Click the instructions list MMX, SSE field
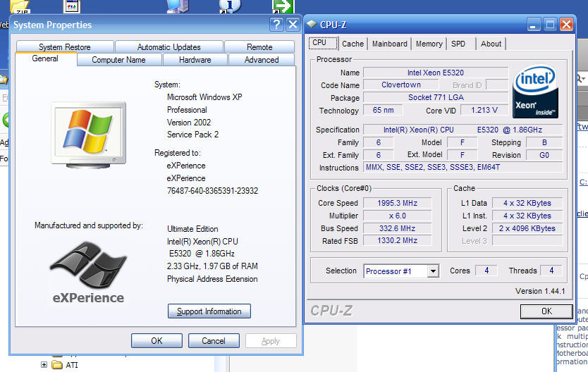 (x=463, y=167)
